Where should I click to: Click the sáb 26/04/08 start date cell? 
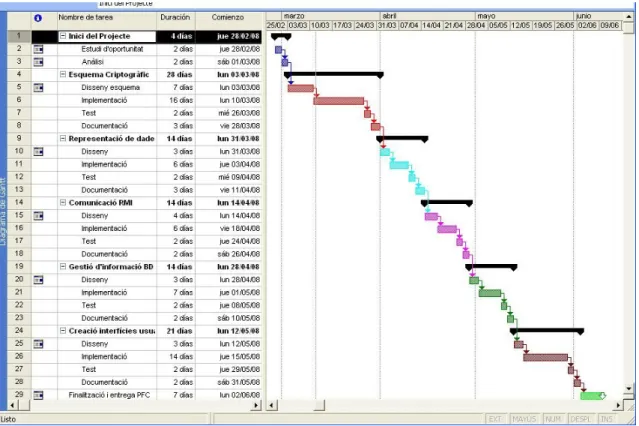229,254
